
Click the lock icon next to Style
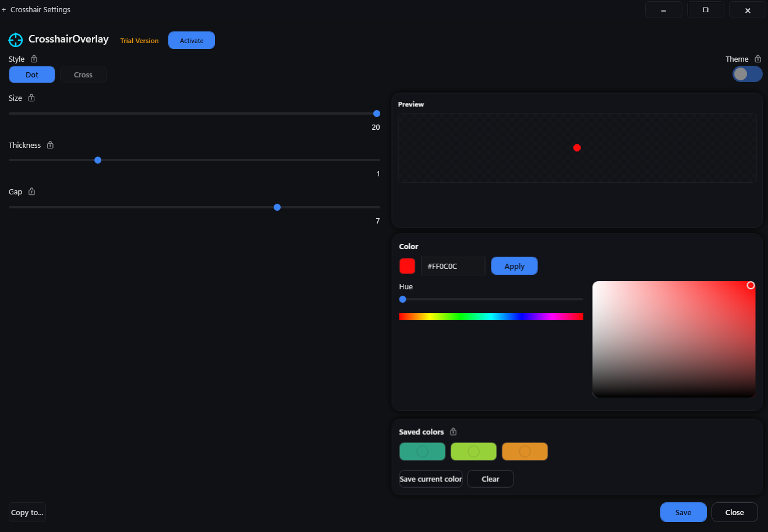pos(33,58)
